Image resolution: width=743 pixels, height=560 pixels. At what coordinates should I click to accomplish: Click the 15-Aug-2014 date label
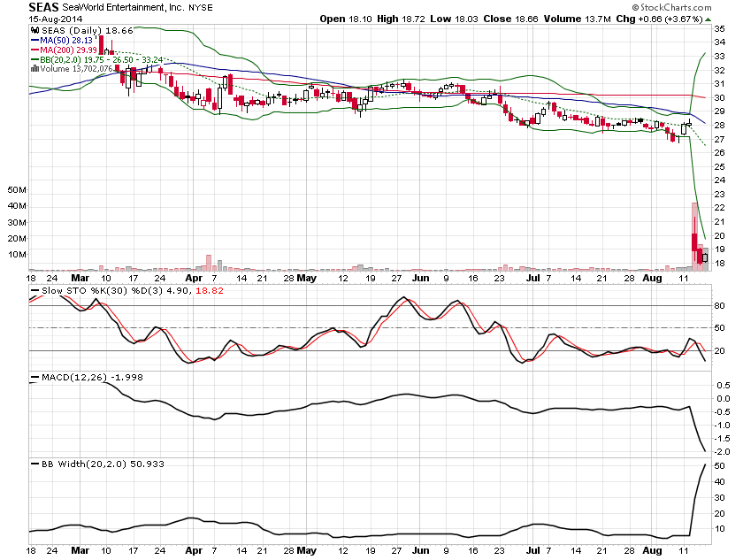point(56,19)
